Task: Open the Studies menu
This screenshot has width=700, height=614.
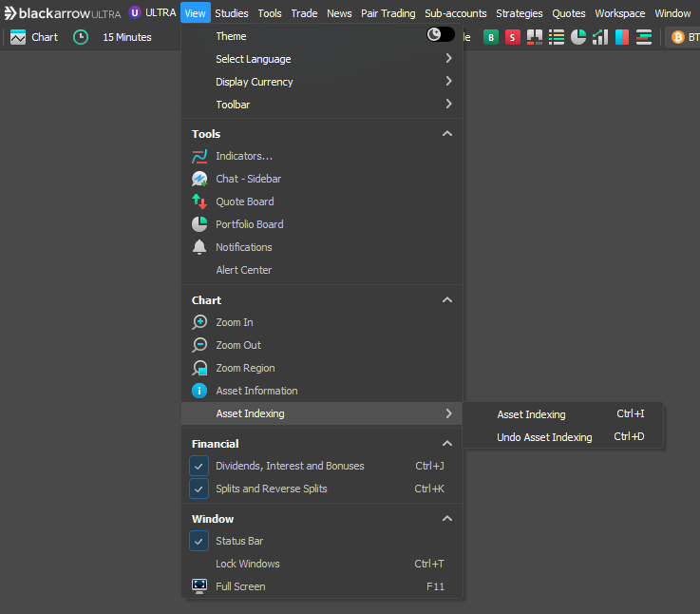Action: point(231,13)
